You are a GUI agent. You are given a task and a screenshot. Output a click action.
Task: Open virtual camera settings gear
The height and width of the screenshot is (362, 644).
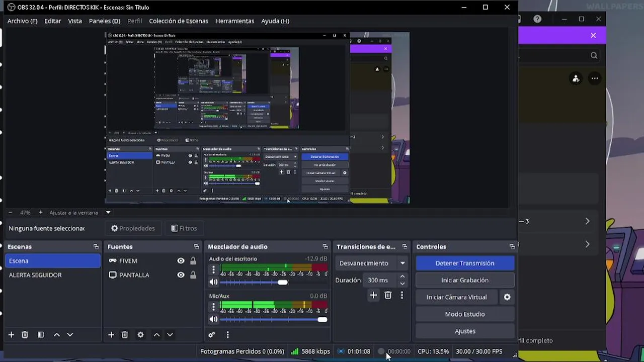pyautogui.click(x=507, y=297)
